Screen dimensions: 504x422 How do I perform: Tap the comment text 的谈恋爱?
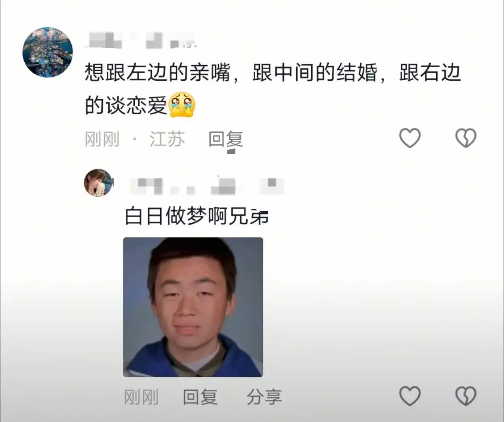126,105
